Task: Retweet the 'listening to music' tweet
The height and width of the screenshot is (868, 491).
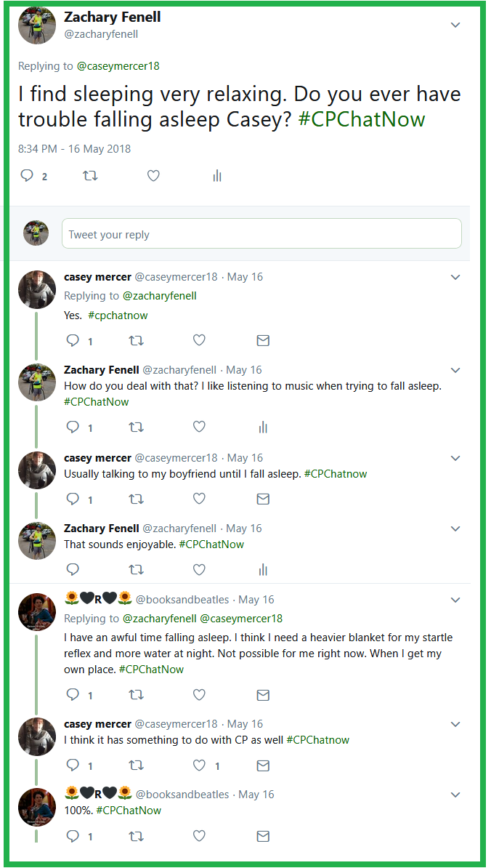Action: click(136, 427)
